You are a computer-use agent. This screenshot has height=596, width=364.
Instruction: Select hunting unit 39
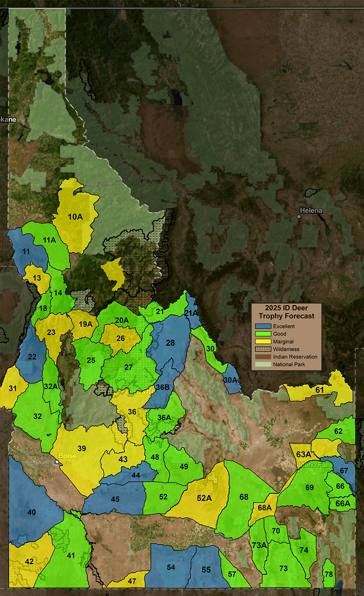click(x=82, y=449)
